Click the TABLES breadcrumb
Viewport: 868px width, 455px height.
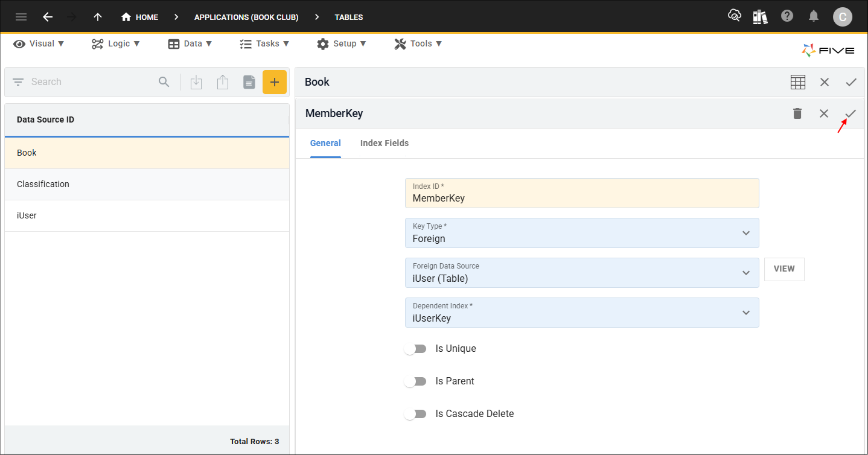click(x=349, y=17)
